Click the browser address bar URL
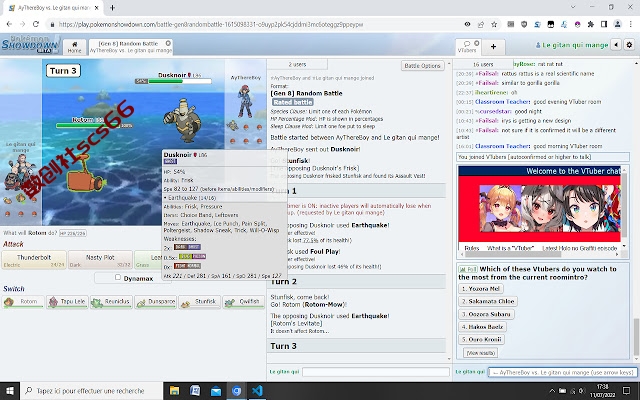 pos(211,24)
